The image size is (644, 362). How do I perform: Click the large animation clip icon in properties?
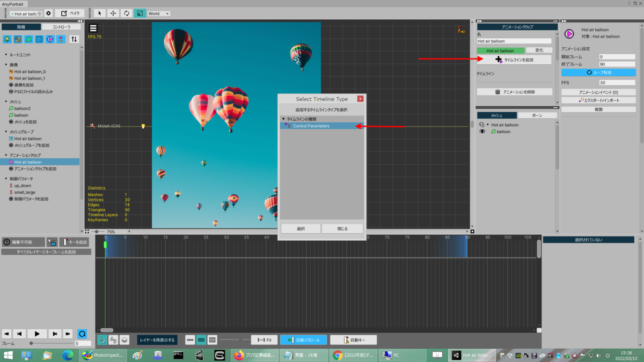(569, 34)
